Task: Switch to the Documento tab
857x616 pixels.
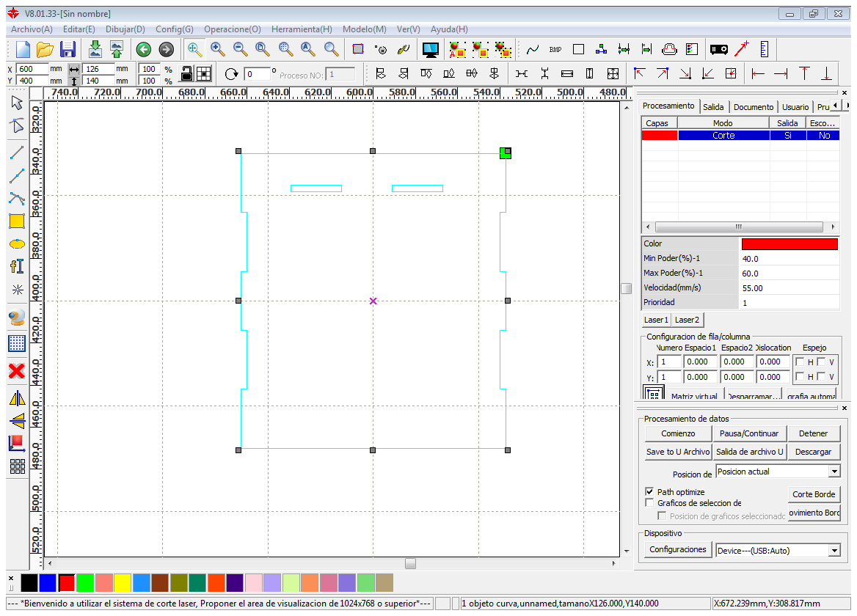Action: point(753,107)
